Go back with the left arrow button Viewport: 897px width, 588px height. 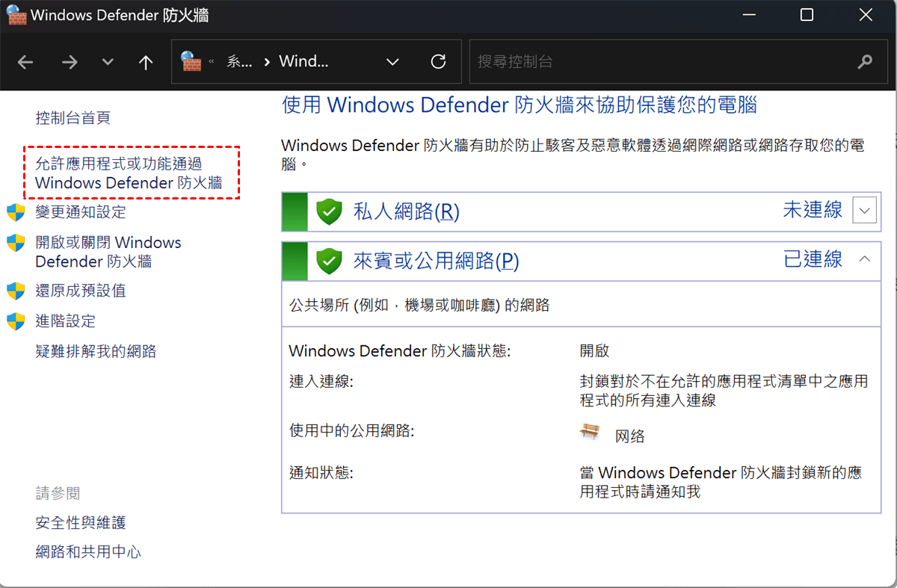pyautogui.click(x=25, y=62)
